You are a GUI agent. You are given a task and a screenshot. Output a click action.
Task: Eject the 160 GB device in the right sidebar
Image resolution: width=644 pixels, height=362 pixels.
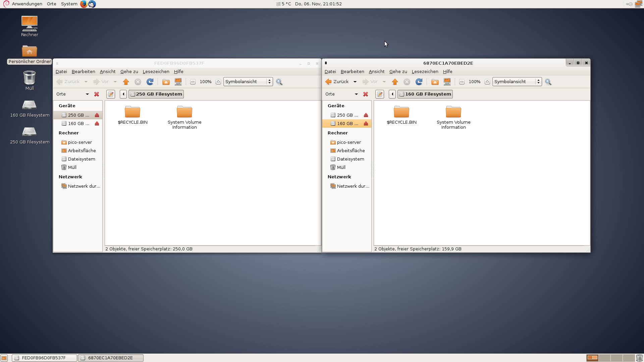pos(366,124)
